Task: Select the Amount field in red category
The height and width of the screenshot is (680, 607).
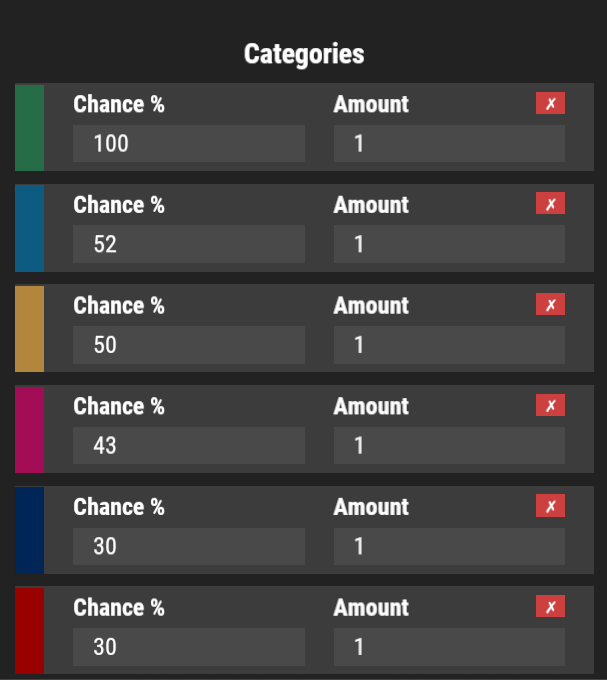Action: point(449,647)
